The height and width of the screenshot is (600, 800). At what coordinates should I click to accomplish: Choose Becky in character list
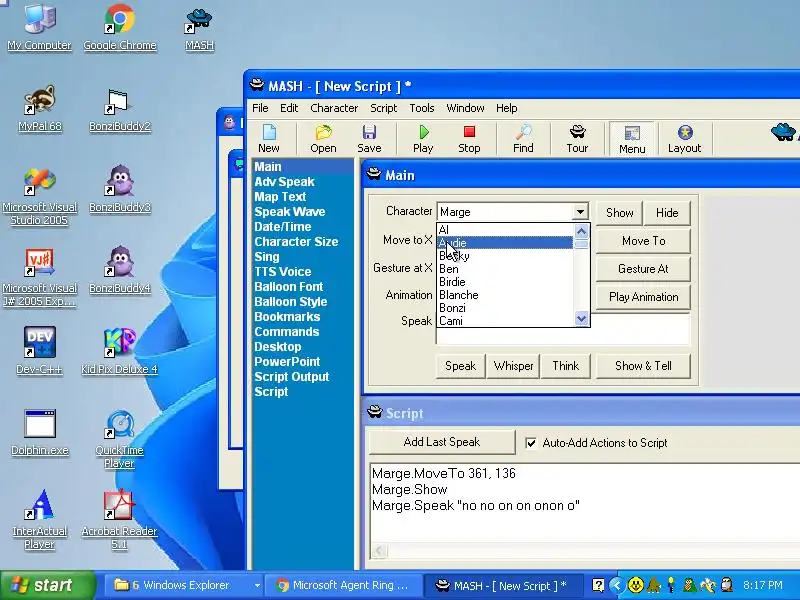(x=505, y=256)
